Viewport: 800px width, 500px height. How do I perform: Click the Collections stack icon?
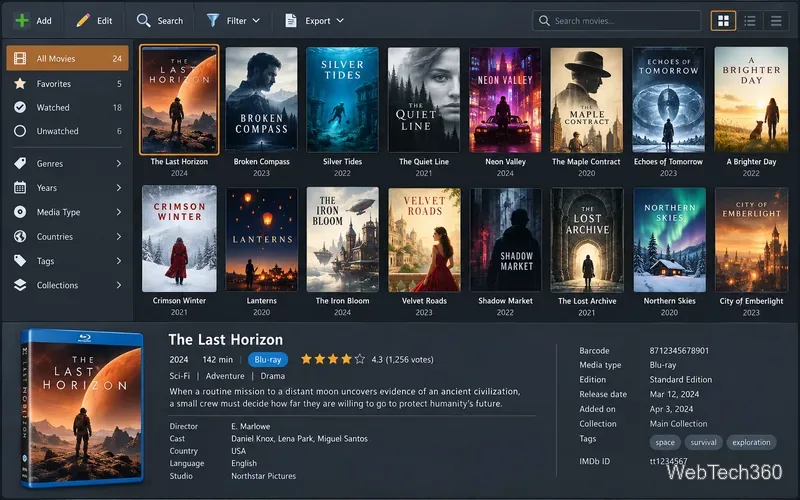click(20, 285)
